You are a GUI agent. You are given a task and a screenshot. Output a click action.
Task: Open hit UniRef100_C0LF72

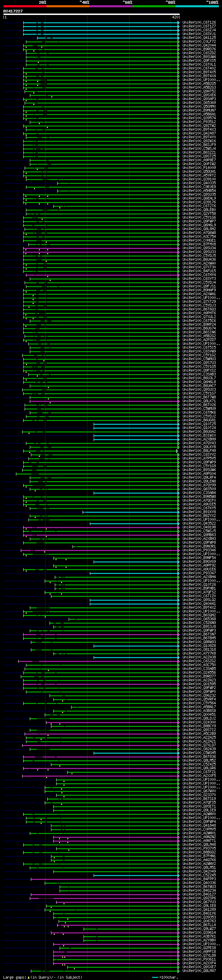click(199, 42)
